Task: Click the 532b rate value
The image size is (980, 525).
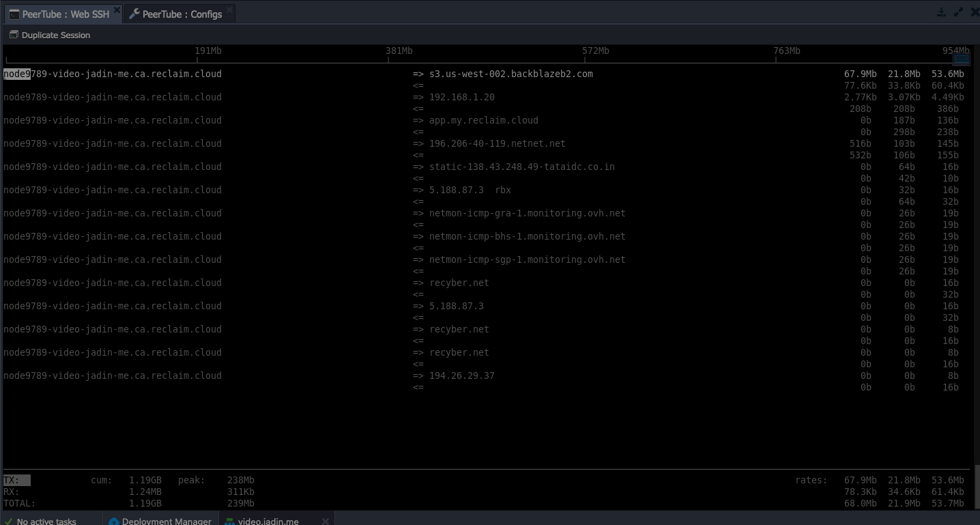Action: tap(861, 155)
